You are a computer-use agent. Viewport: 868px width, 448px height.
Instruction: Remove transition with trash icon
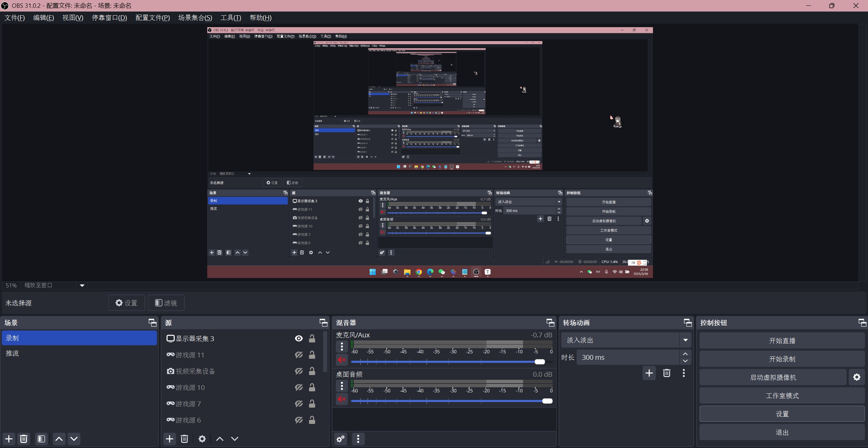point(666,373)
